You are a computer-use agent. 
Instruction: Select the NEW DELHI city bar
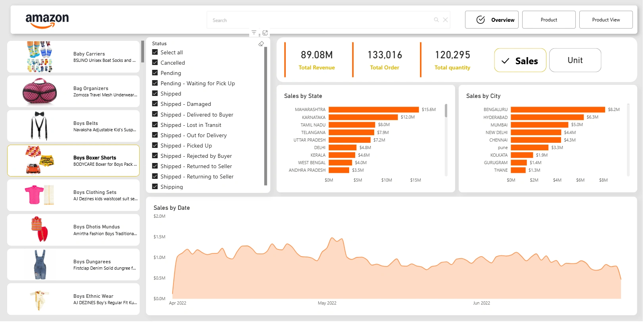coord(536,132)
